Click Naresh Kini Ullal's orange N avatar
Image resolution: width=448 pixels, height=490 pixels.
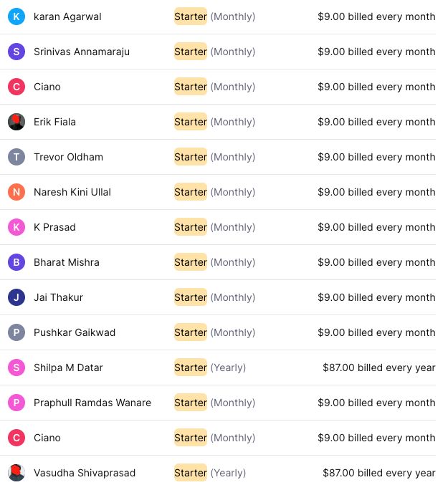(16, 192)
